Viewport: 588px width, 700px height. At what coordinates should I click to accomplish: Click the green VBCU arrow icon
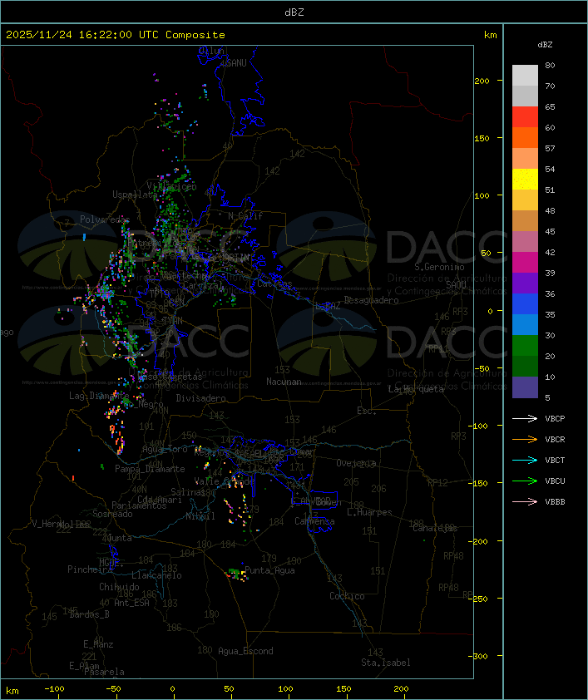point(525,481)
